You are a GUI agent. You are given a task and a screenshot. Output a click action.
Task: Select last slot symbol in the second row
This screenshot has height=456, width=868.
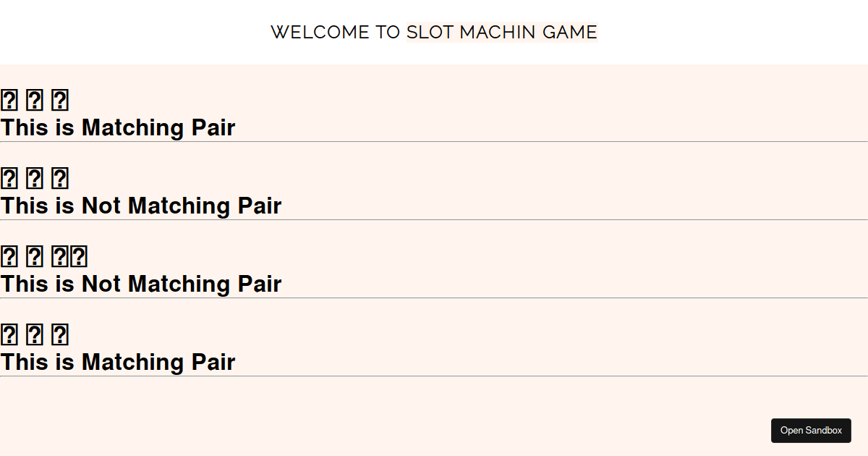point(59,178)
